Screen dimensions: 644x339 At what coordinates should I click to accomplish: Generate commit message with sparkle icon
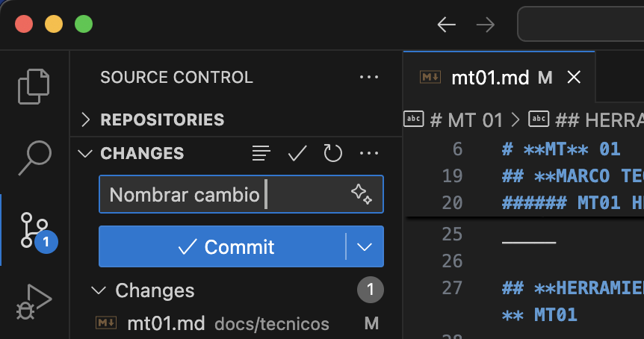pyautogui.click(x=362, y=195)
